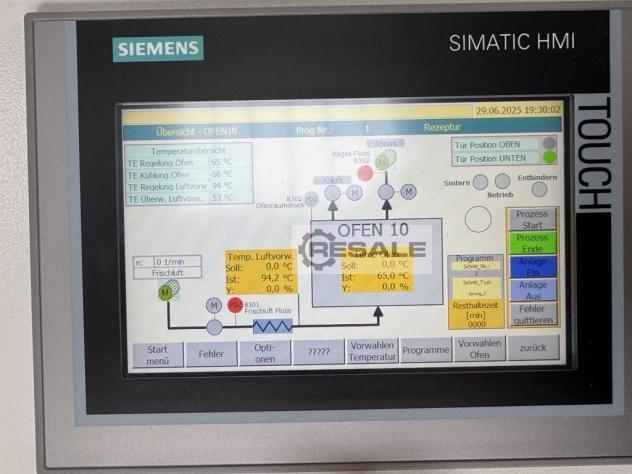Toggle the Sintern indicator circle
The width and height of the screenshot is (632, 474).
pos(479,182)
